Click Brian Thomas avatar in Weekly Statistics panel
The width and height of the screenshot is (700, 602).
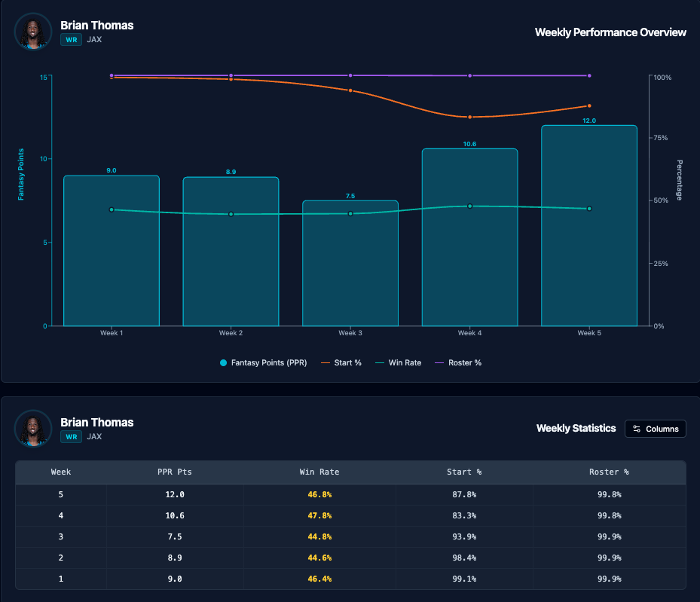tap(33, 429)
